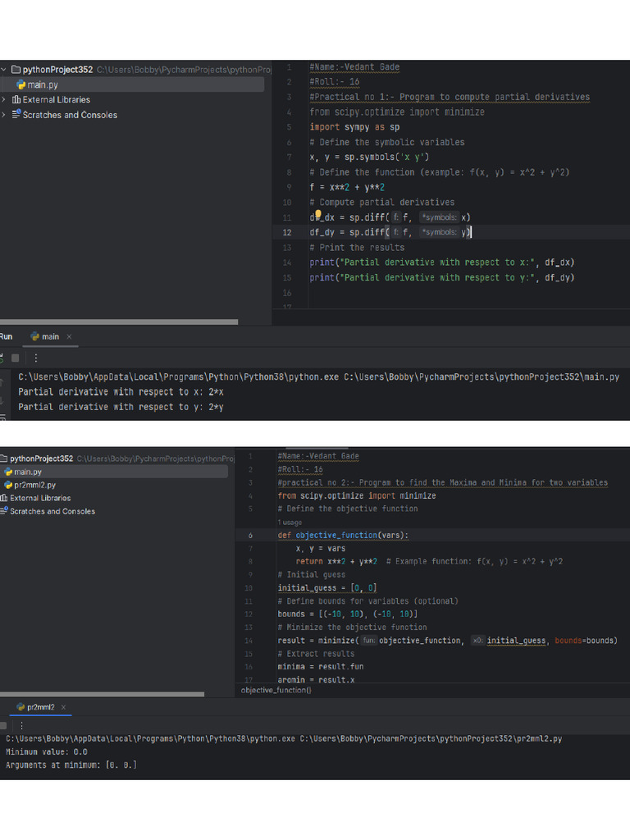The width and height of the screenshot is (630, 840).
Task: Select the pr2mml2 run tab
Action: click(39, 707)
